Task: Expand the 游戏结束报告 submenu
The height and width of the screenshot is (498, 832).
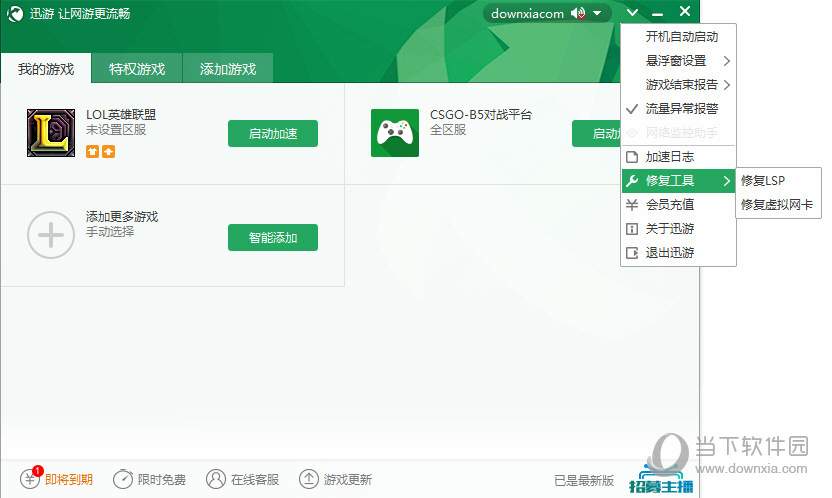Action: [x=678, y=84]
